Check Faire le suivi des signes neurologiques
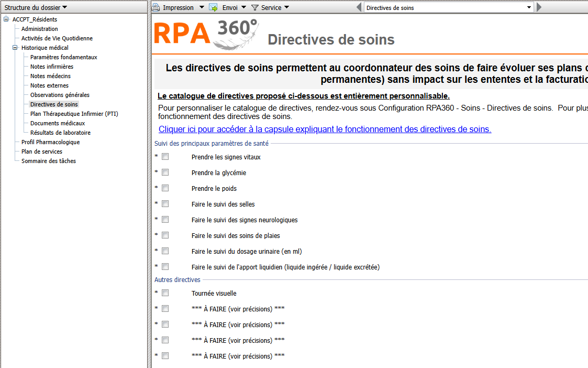 [x=165, y=220]
